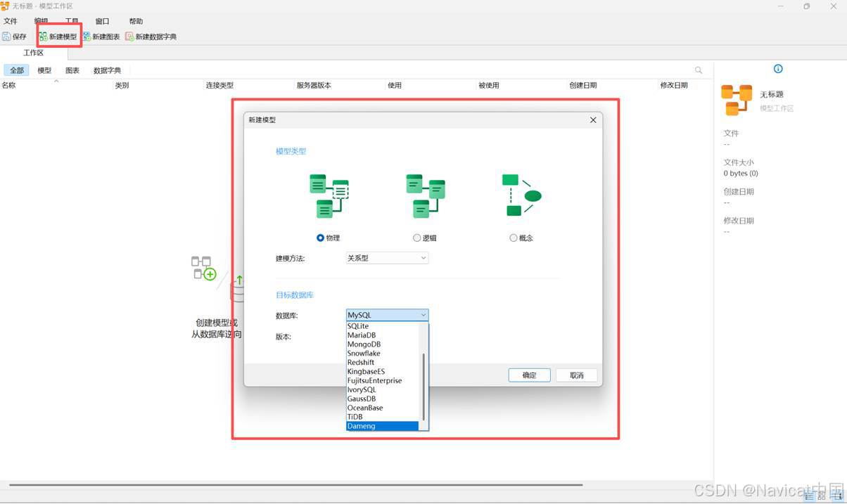847x504 pixels.
Task: Click the database list vertical scrollbar
Action: 423,387
